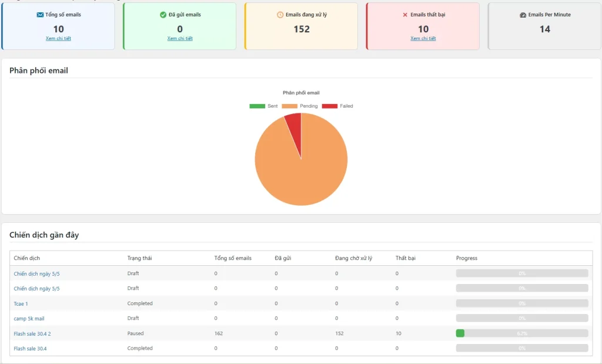The width and height of the screenshot is (602, 364).
Task: Click the Tổng số emails column header in table
Action: (233, 258)
